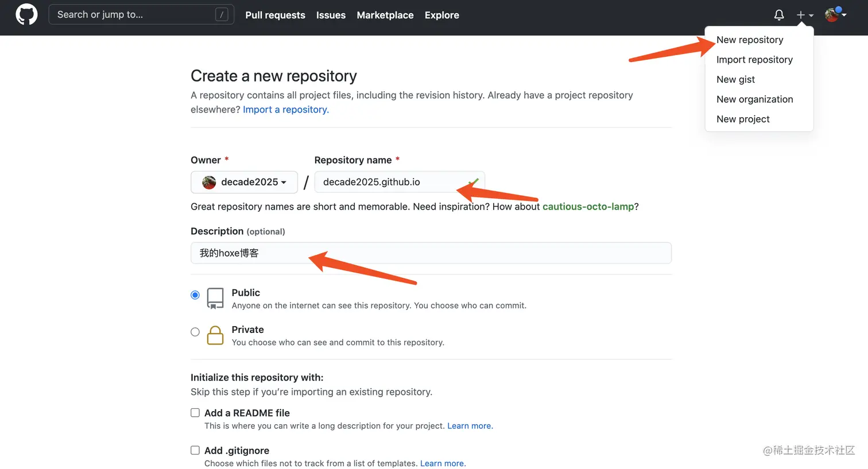Follow the Import a repository link
This screenshot has height=469, width=868.
[x=286, y=110]
